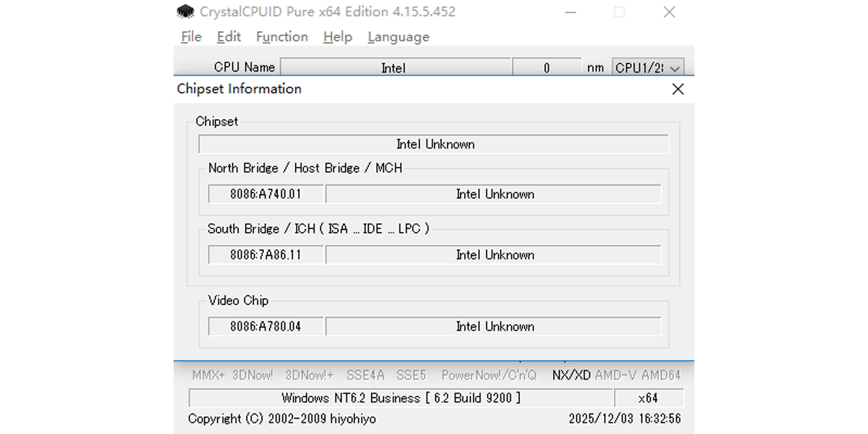This screenshot has height=434, width=868.
Task: Click the Video Chip name field
Action: pyautogui.click(x=494, y=326)
